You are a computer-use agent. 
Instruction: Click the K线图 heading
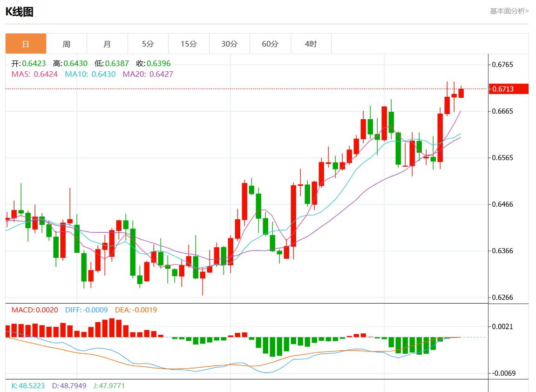tap(20, 12)
